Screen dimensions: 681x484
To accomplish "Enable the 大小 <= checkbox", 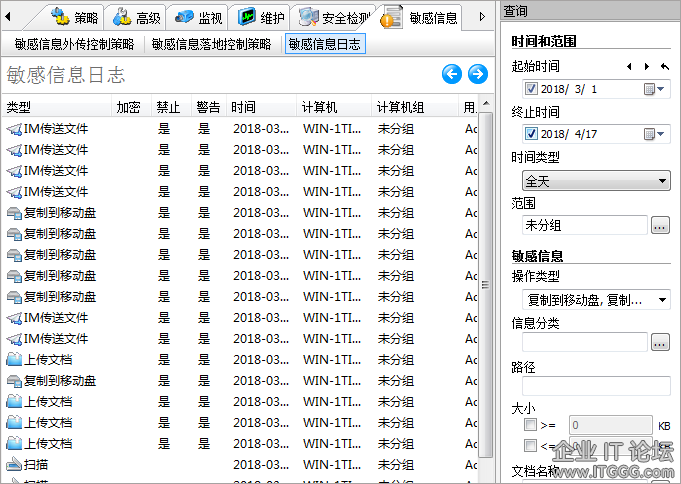I will coord(530,445).
